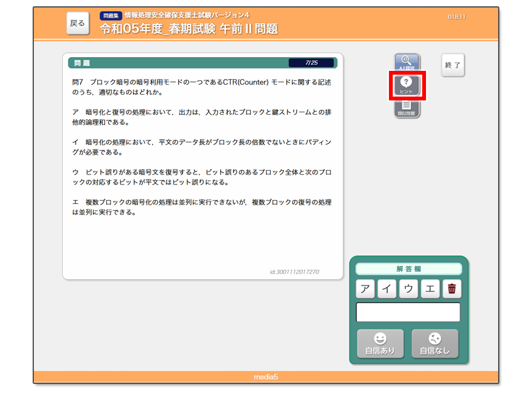The width and height of the screenshot is (532, 394).
Task: Click choice ウ text about ビット誤り
Action: pos(202,177)
